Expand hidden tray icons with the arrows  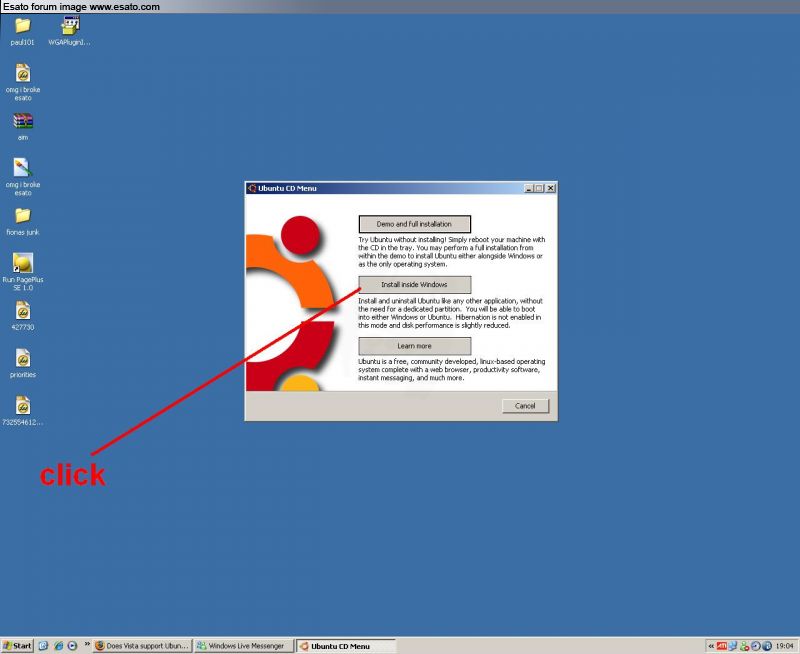711,646
